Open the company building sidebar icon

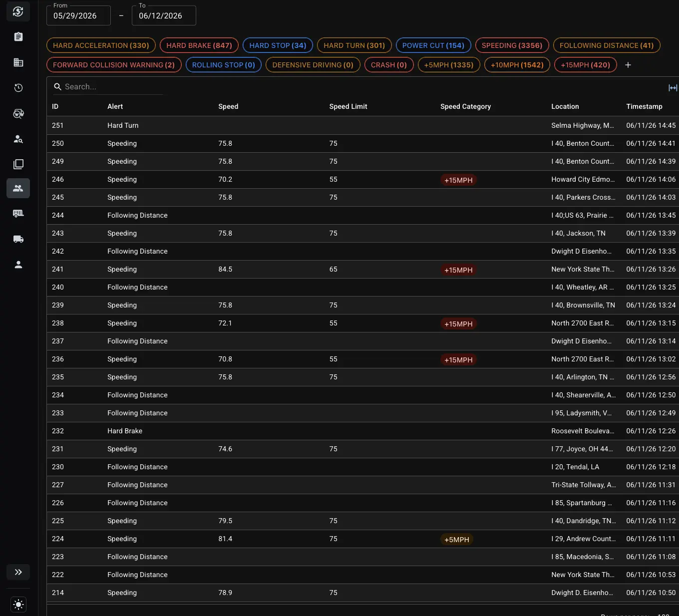pyautogui.click(x=18, y=62)
